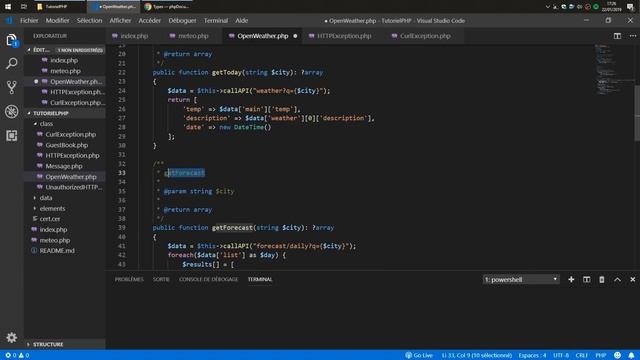Click VS Code logo in title bar

click(9, 20)
